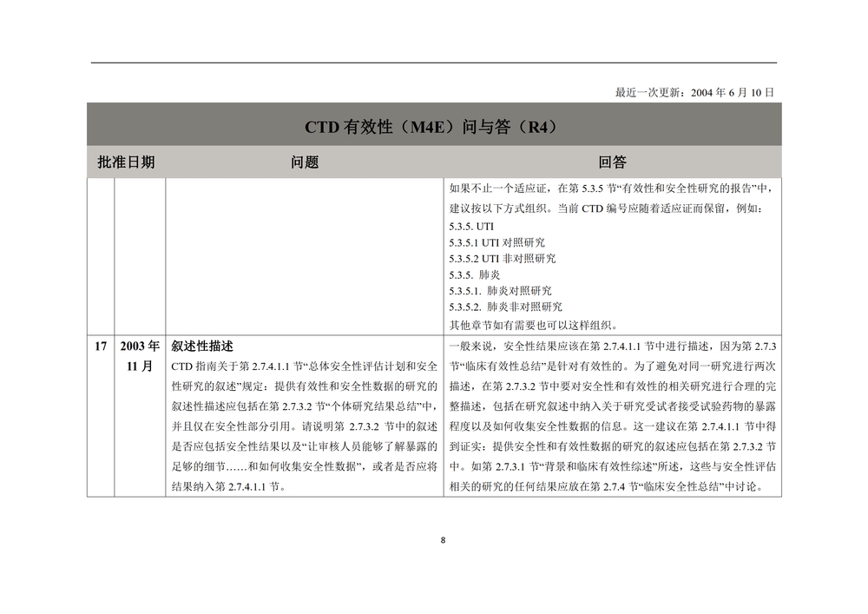This screenshot has height=614, width=868.
Task: Click the bold heading "叙述性描述"
Action: point(202,346)
